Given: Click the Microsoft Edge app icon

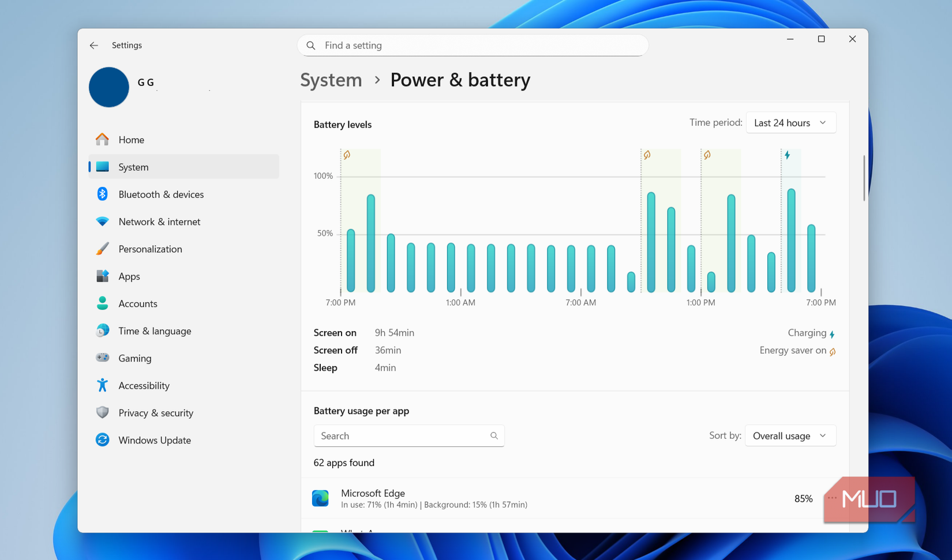Looking at the screenshot, I should 320,498.
